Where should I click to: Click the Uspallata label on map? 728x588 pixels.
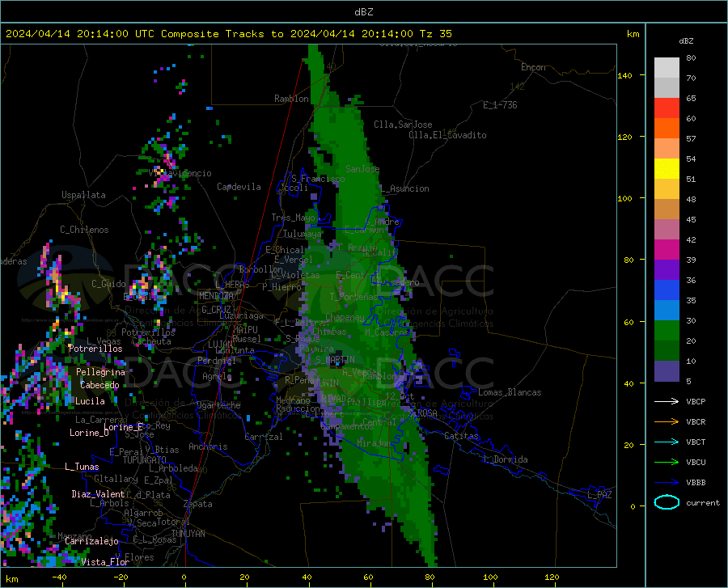click(x=83, y=195)
